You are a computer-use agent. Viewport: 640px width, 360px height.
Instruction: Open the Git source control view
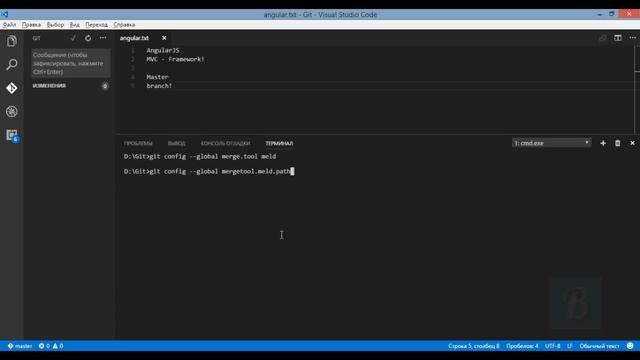[x=12, y=88]
